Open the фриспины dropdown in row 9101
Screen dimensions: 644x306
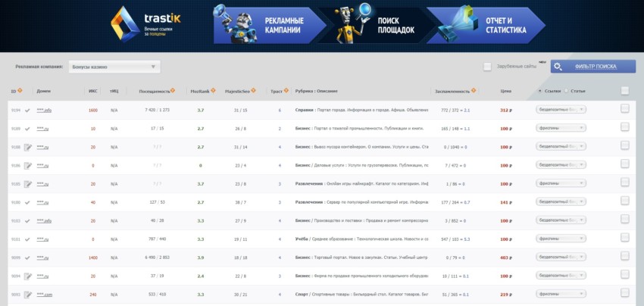[561, 239]
